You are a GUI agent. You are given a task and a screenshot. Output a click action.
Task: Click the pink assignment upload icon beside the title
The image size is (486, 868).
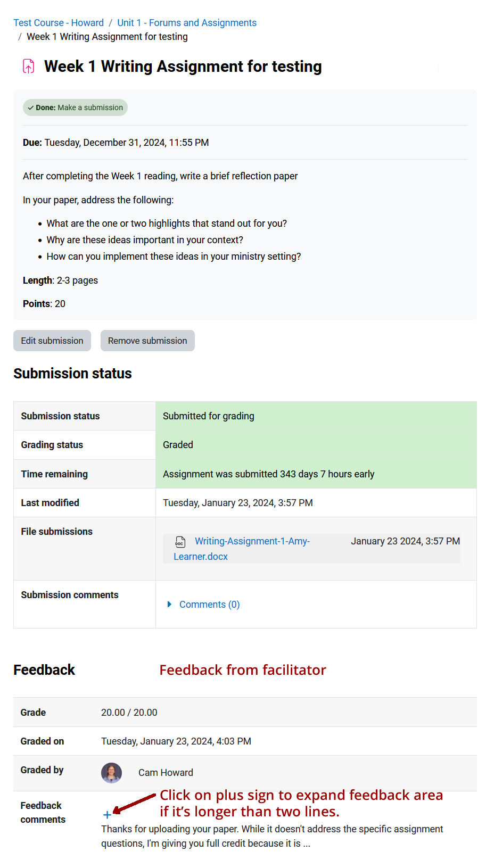click(x=28, y=66)
